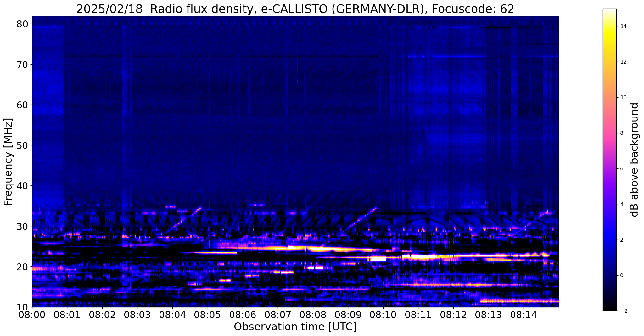
Task: Click the 08:11 time tick label
Action: click(x=418, y=314)
